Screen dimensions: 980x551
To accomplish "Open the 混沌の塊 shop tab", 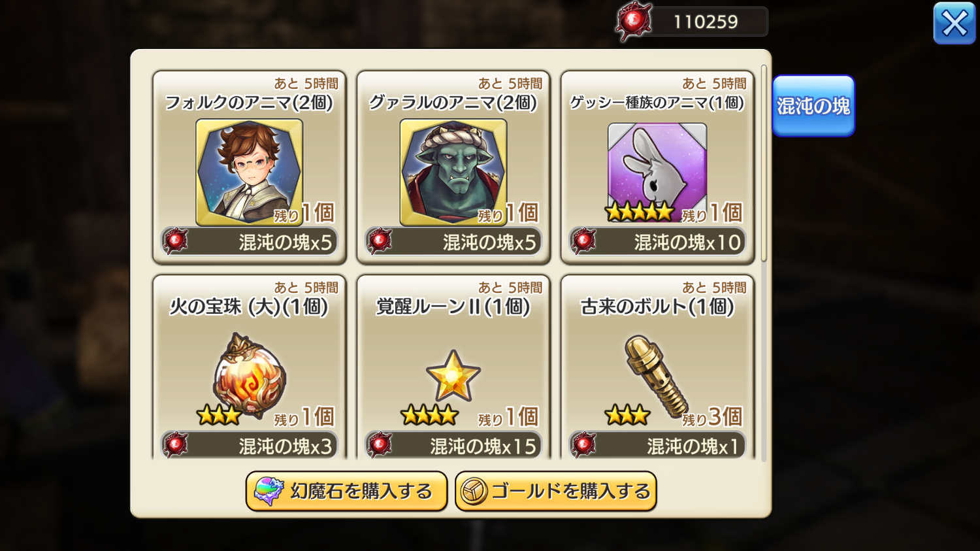I will (x=813, y=106).
